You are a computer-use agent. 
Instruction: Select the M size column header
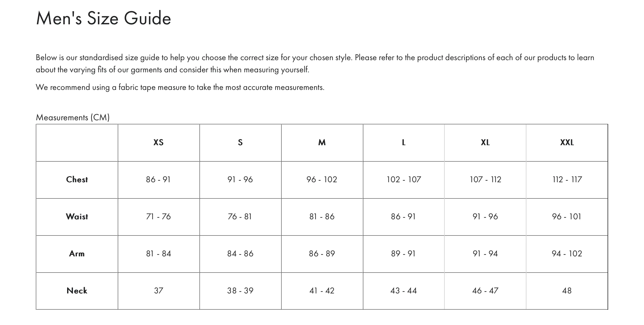click(x=322, y=142)
